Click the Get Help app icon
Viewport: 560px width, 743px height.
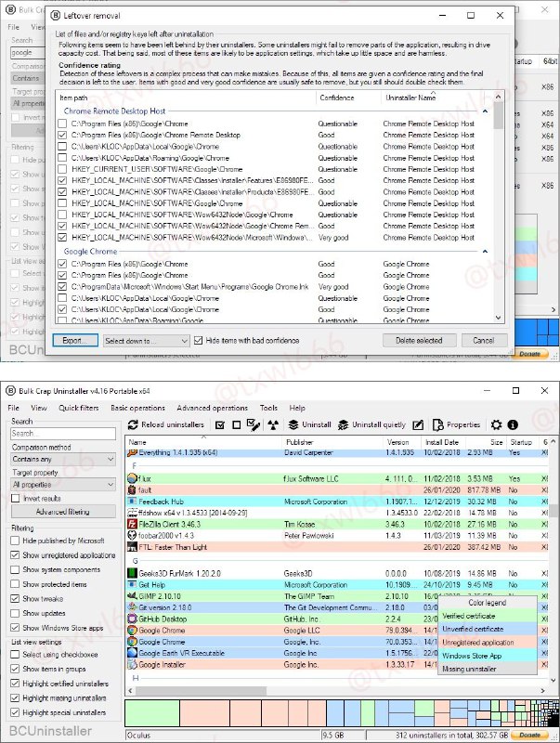click(x=132, y=585)
